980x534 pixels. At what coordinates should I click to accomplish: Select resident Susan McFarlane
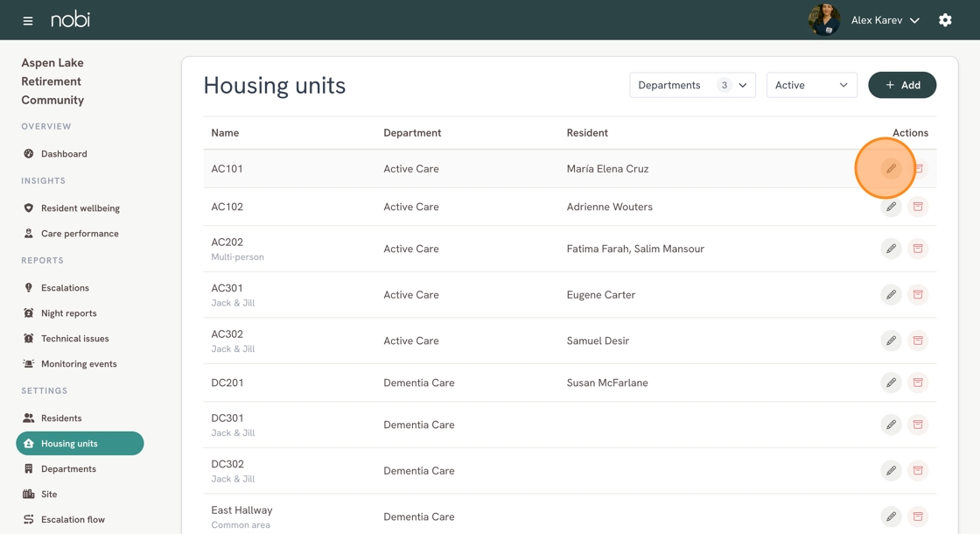point(607,383)
